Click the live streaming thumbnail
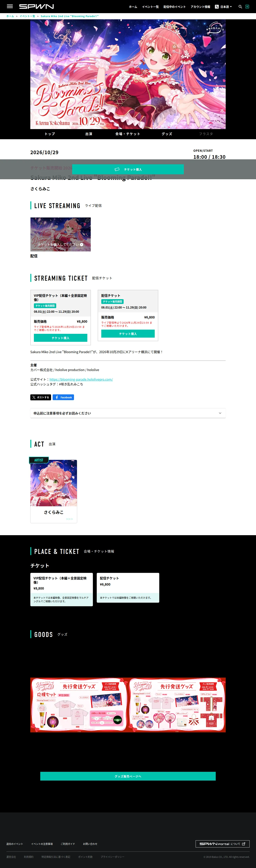The width and height of the screenshot is (256, 868). point(60,234)
